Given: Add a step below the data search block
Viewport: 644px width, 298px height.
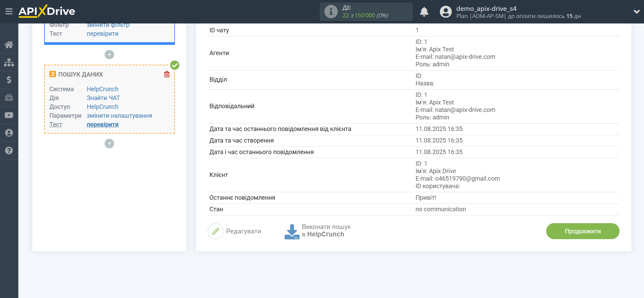Looking at the screenshot, I should click(x=109, y=144).
